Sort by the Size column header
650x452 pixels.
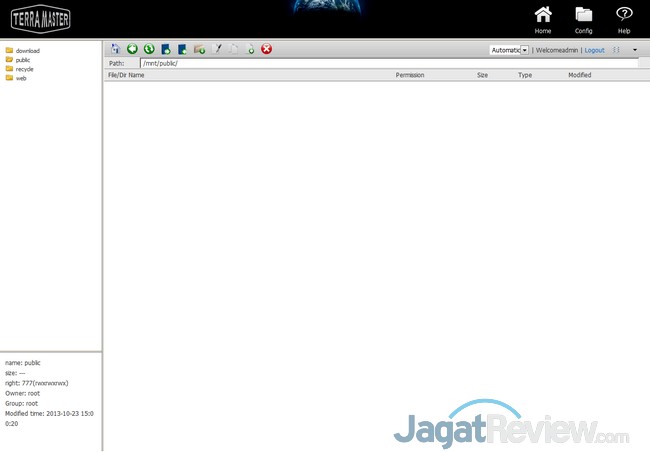click(x=482, y=75)
